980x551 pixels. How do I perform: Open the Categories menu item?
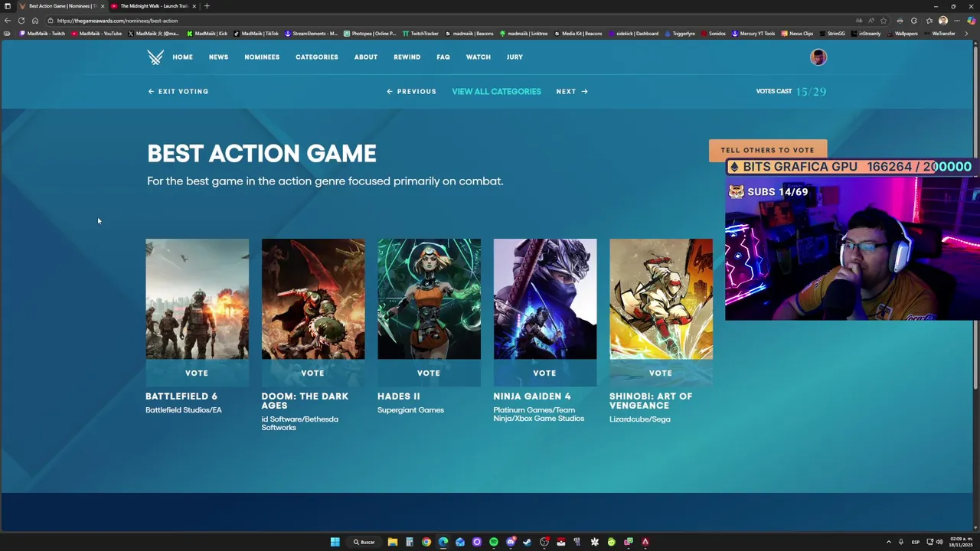pyautogui.click(x=317, y=57)
